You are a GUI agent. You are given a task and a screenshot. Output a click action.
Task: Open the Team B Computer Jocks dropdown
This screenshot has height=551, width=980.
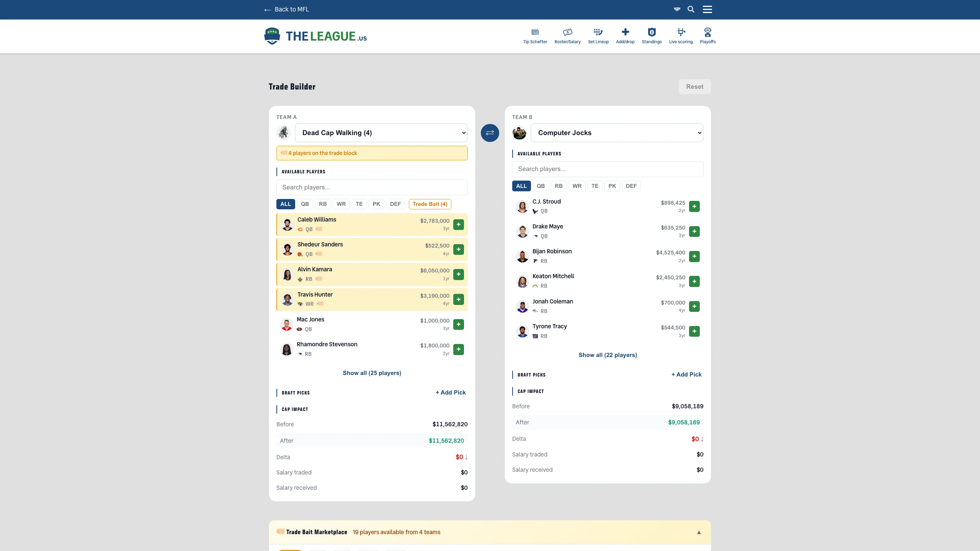tap(617, 133)
